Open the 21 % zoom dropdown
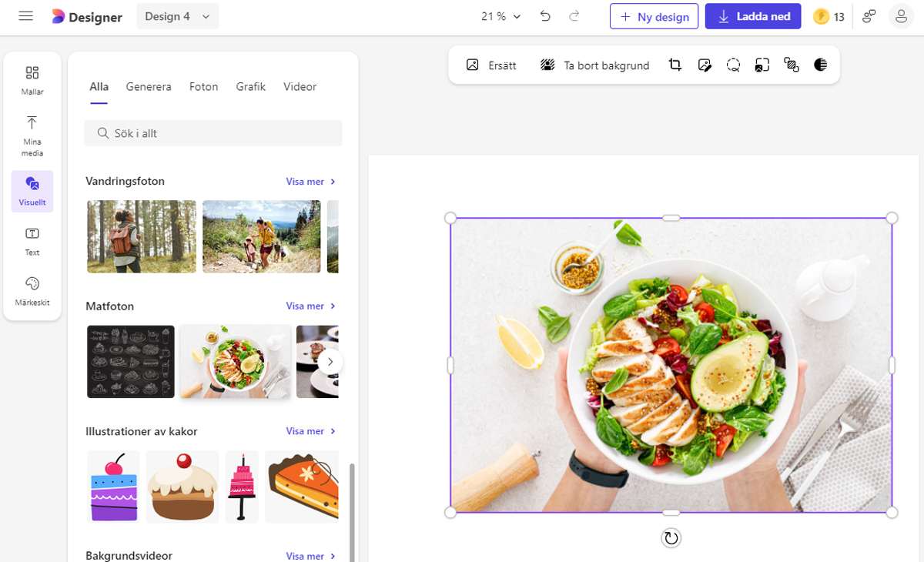 tap(501, 16)
